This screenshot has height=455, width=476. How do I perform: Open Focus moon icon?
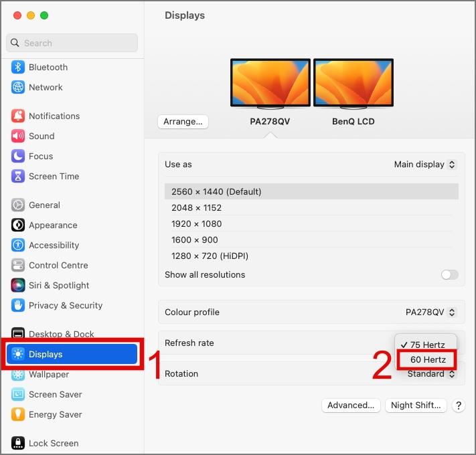pyautogui.click(x=18, y=156)
